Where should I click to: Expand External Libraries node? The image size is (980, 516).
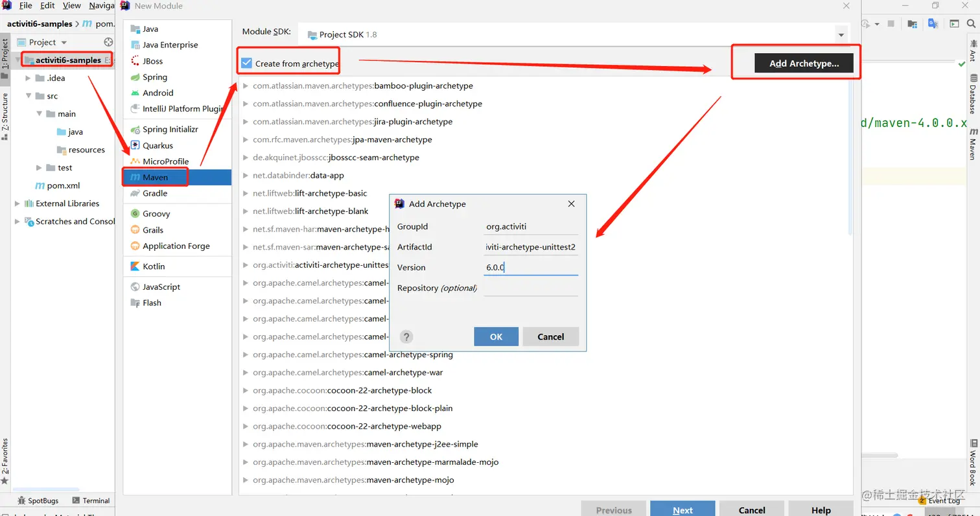17,204
